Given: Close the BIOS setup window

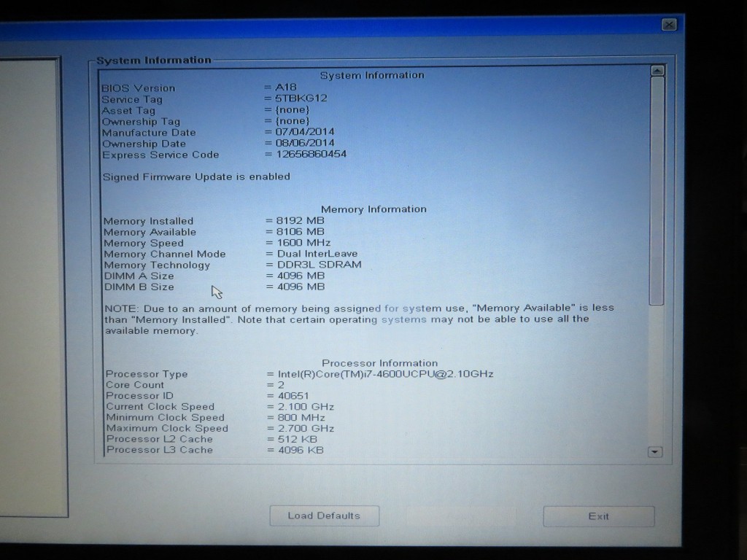Looking at the screenshot, I should [x=669, y=24].
